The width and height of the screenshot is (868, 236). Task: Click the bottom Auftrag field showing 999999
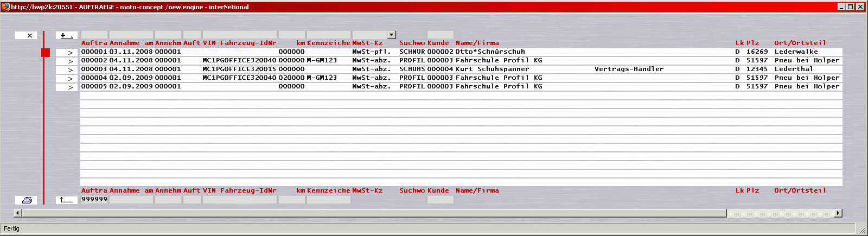coord(94,200)
